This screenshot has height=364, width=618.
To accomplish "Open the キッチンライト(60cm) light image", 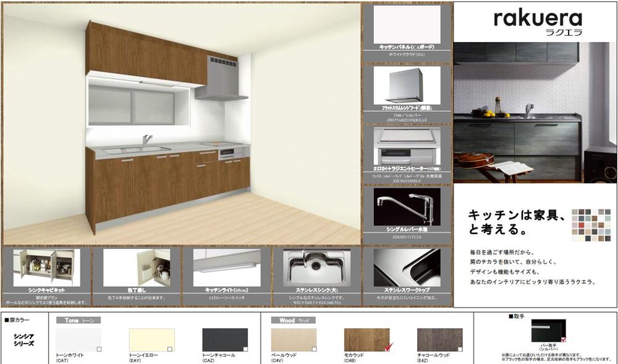I will pos(227,268).
